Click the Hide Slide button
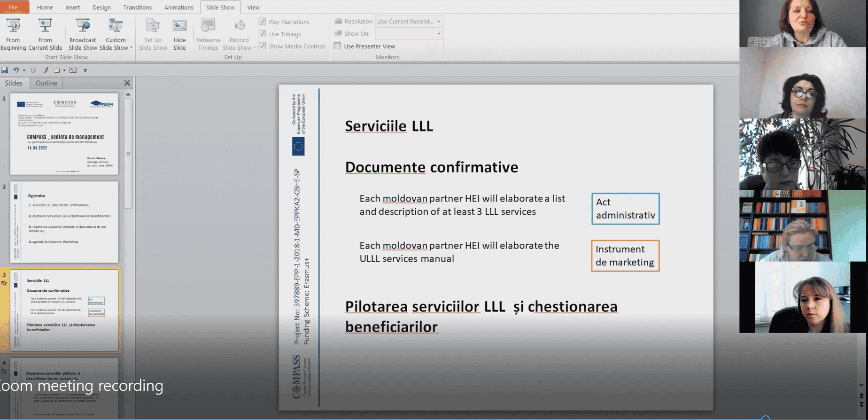This screenshot has width=868, height=420. point(179,34)
